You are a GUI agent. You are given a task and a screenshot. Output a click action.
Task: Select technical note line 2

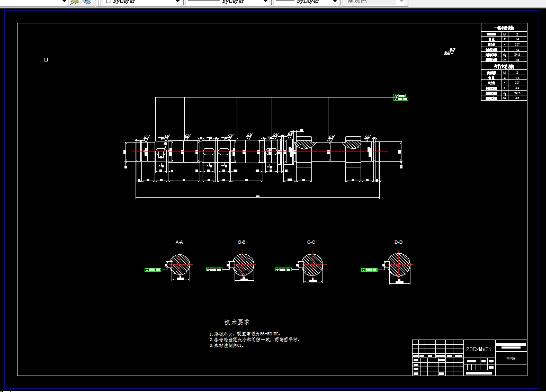click(255, 340)
